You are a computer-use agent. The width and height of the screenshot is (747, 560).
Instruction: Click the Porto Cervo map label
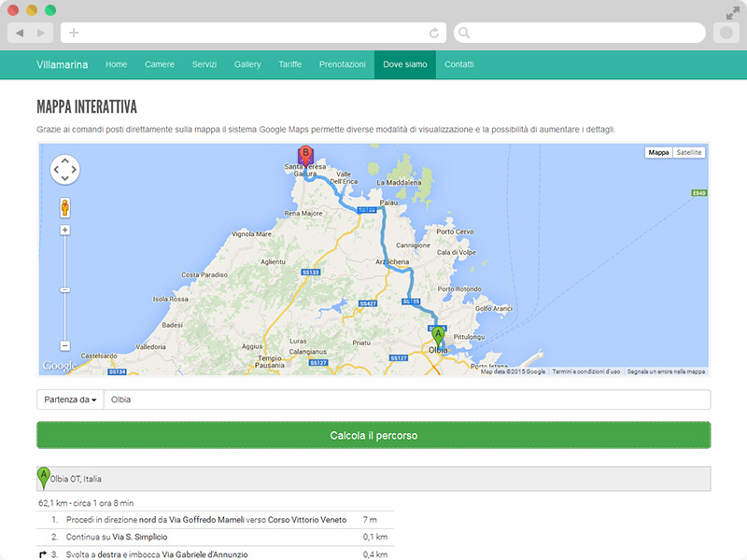pyautogui.click(x=455, y=231)
